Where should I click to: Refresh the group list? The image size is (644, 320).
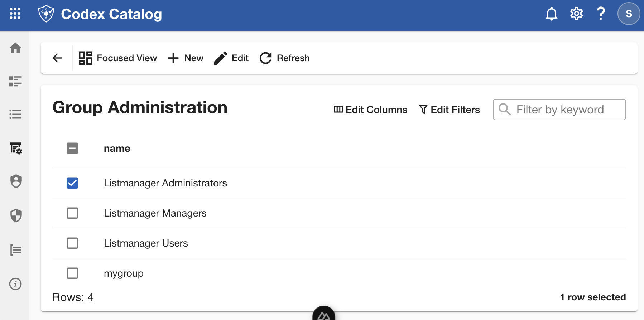click(x=285, y=58)
